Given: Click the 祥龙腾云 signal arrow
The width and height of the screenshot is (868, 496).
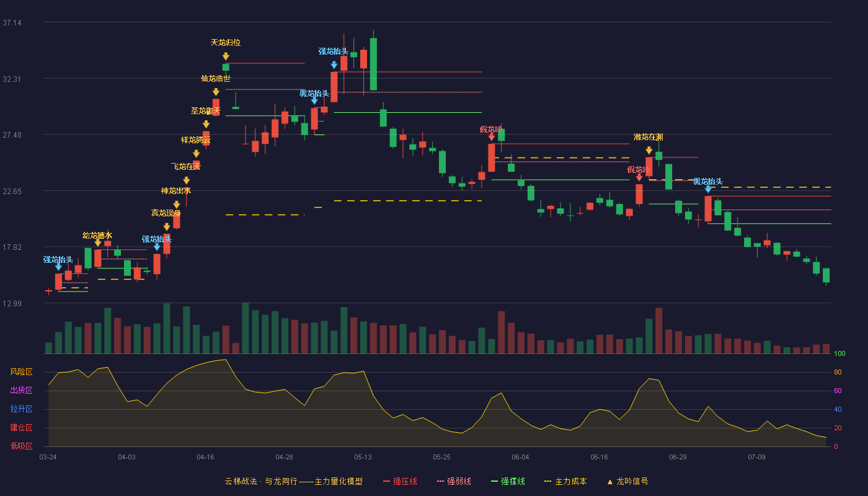Looking at the screenshot, I should 196,153.
